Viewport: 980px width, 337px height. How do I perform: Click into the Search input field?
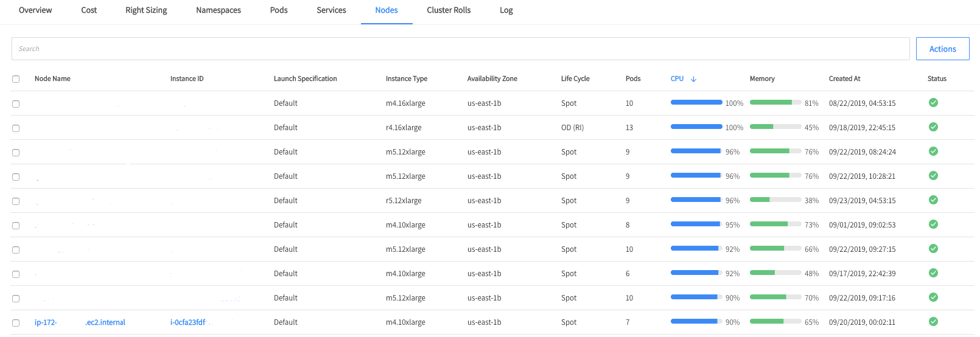click(460, 49)
